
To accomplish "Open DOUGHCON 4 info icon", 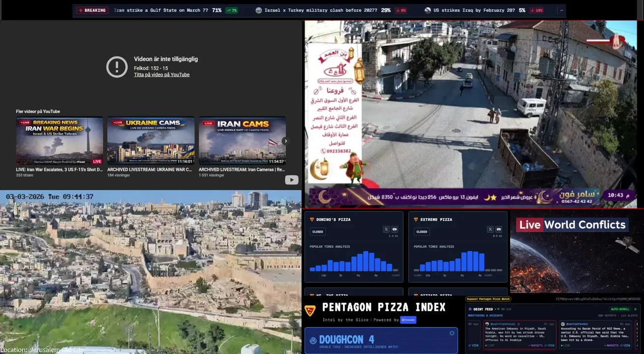I will coord(452,333).
